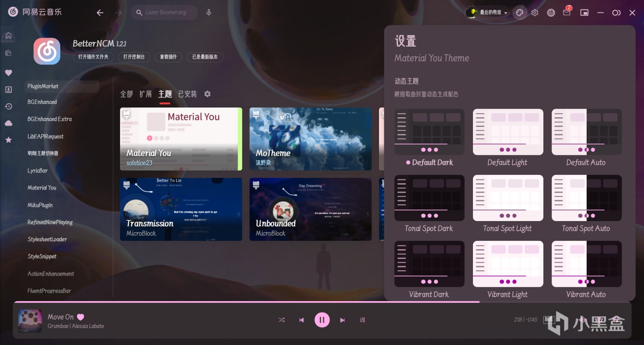Open the home page from the sidebar
The image size is (644, 345).
pos(9,36)
